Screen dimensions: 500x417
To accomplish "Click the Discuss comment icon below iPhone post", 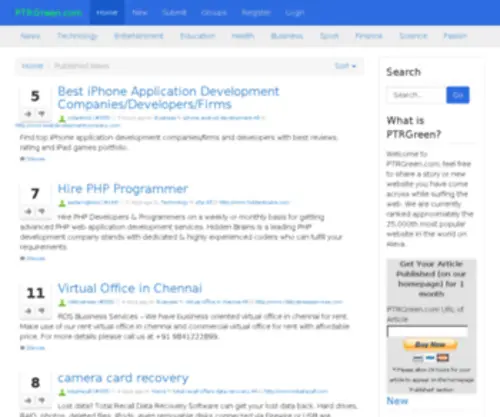I will (22, 159).
